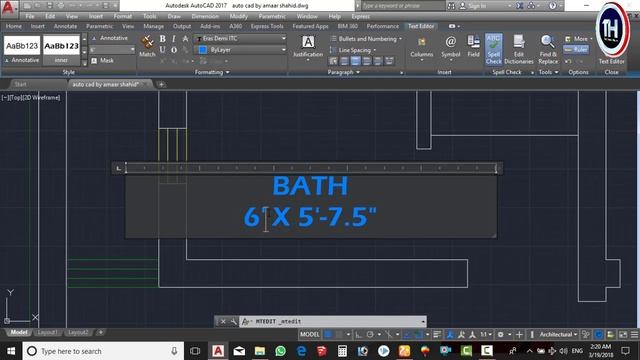Image resolution: width=640 pixels, height=360 pixels.
Task: Click the workspace switching gear icon
Action: 500,335
